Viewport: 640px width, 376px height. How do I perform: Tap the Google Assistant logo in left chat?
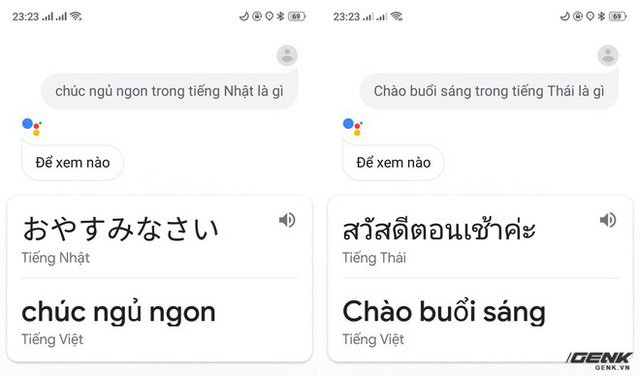coord(31,127)
